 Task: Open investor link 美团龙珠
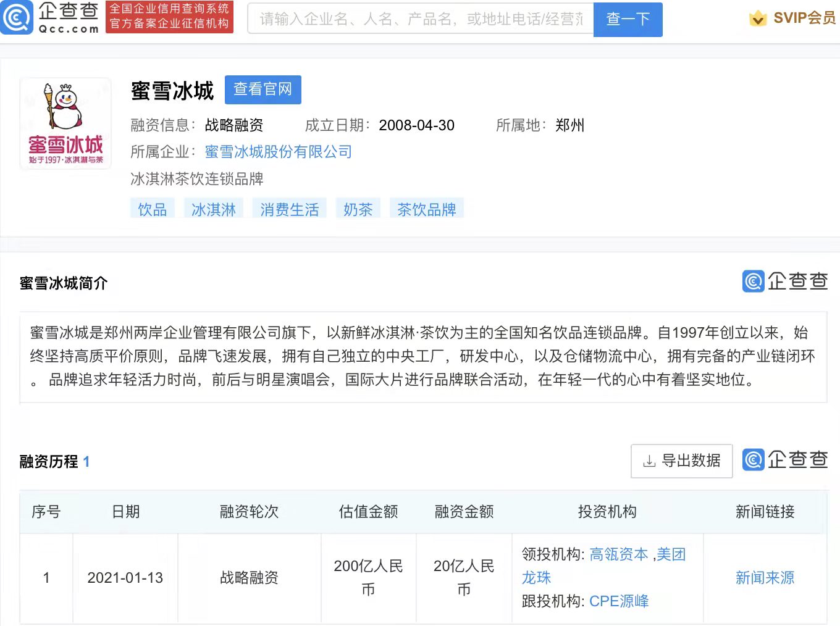(x=671, y=554)
